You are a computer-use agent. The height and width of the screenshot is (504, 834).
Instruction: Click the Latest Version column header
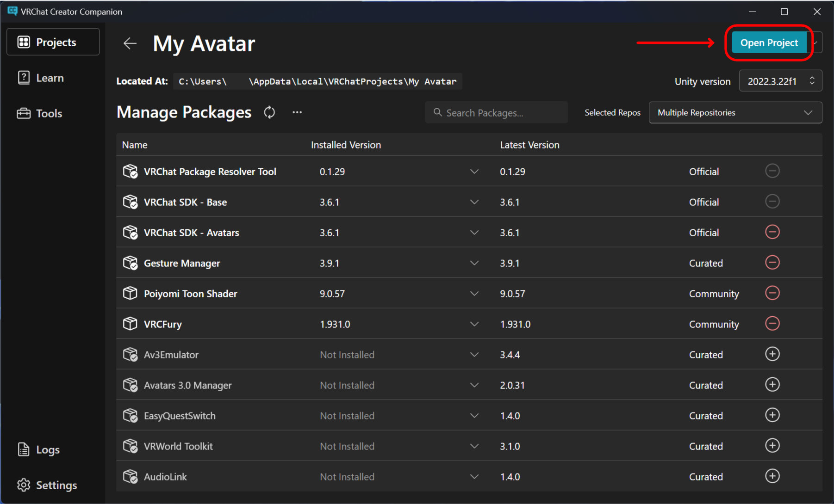coord(529,145)
